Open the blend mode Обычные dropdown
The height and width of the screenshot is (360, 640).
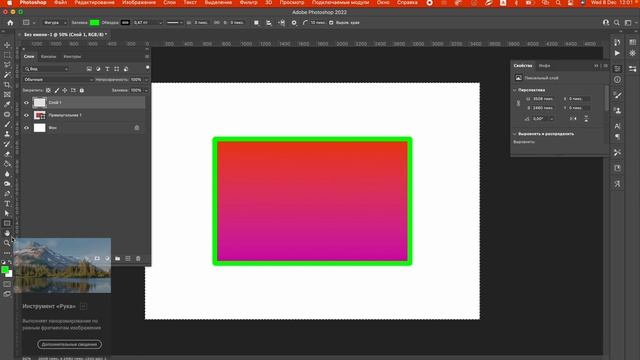pos(58,80)
